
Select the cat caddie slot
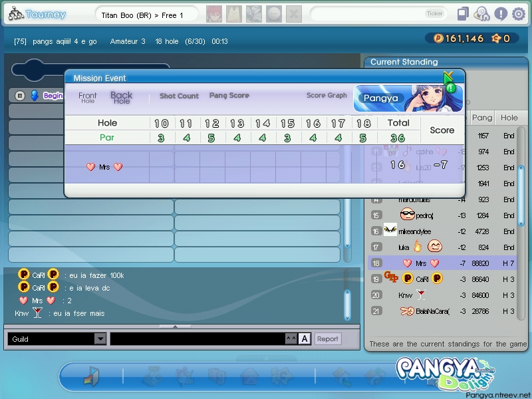click(234, 14)
